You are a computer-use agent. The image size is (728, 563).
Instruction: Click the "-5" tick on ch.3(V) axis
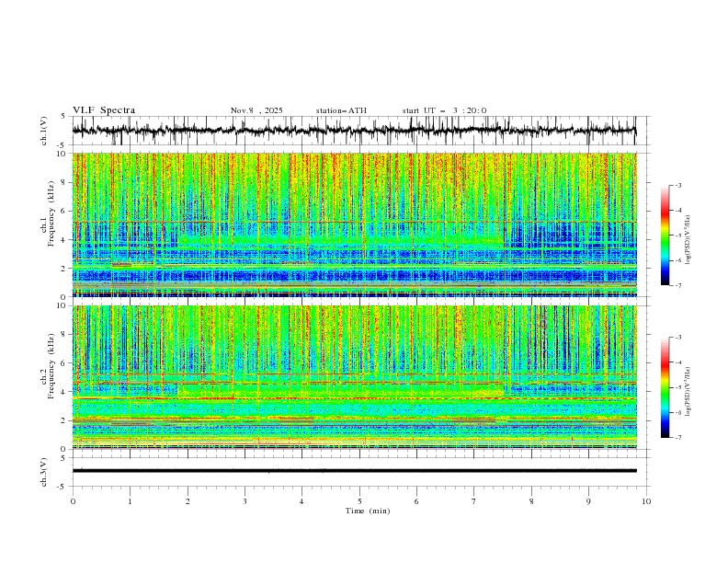click(63, 487)
